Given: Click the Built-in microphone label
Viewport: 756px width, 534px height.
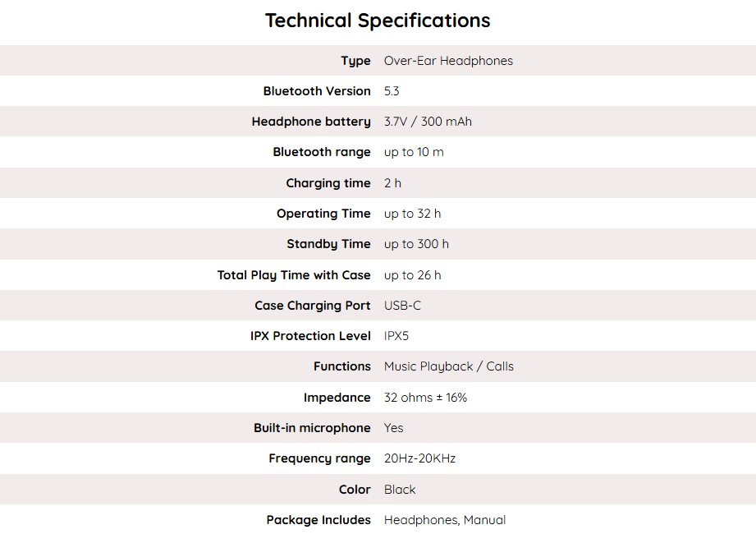Looking at the screenshot, I should click(312, 428).
